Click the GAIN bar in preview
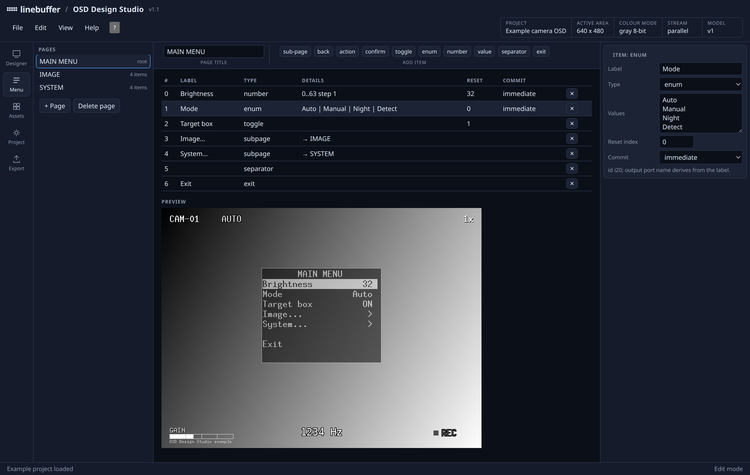The width and height of the screenshot is (750, 475). pos(201,436)
